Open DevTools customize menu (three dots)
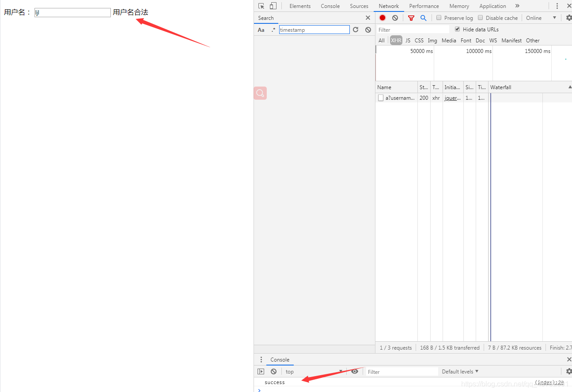This screenshot has width=572, height=392. click(557, 6)
